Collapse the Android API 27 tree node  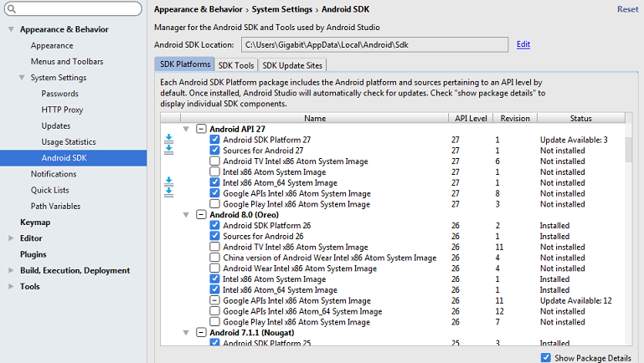point(186,129)
